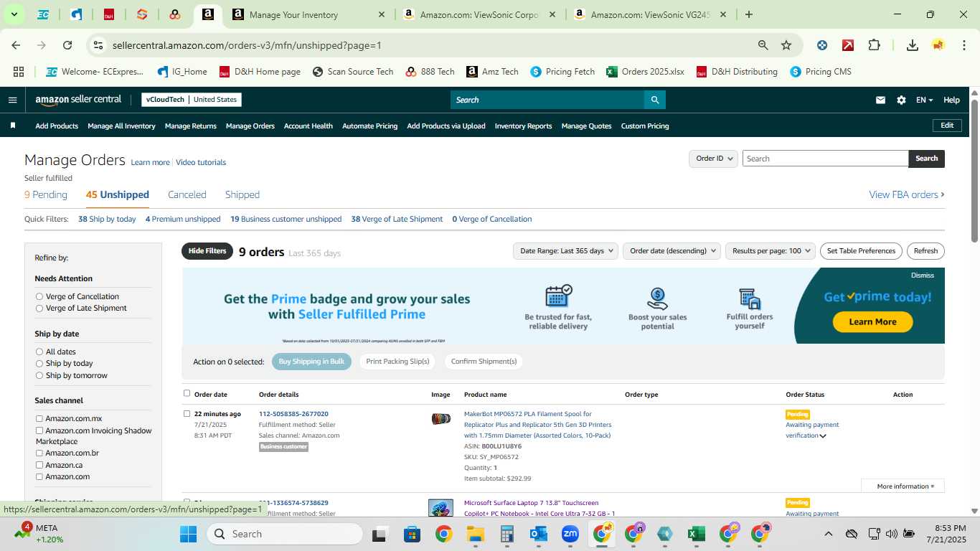This screenshot has width=980, height=551.
Task: Open the browser extensions puzzle icon
Action: 874,45
